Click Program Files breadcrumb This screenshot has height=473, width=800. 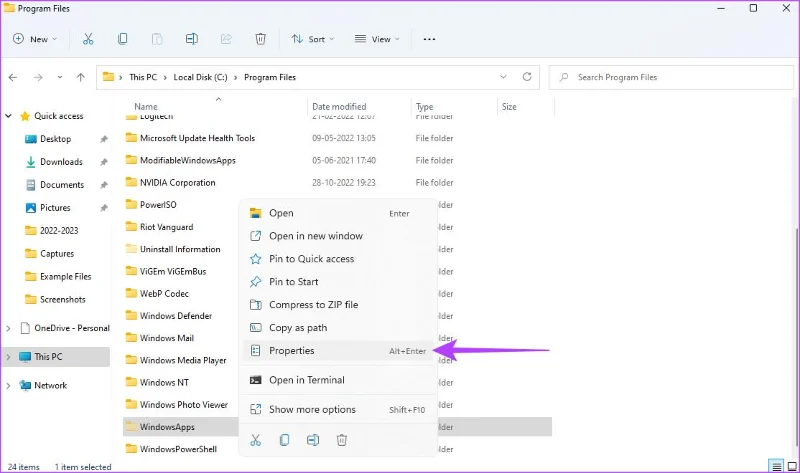click(270, 77)
